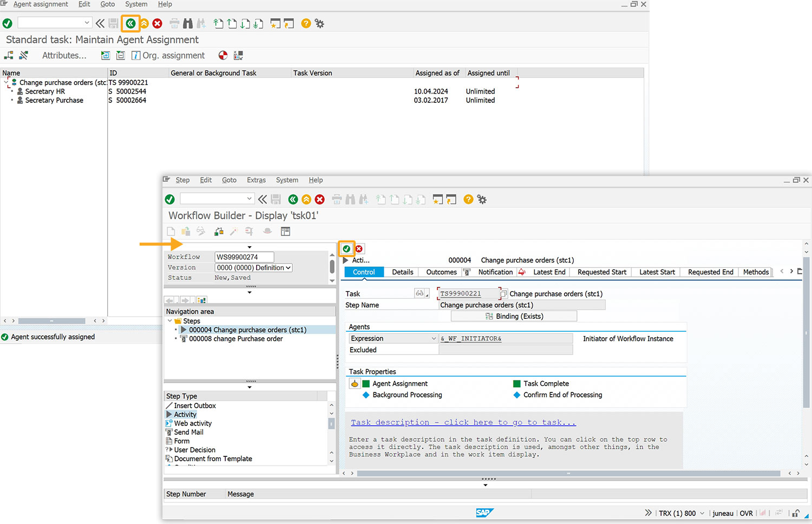This screenshot has width=812, height=524.
Task: Open Agent Assignment icon under Task Properties
Action: click(x=355, y=384)
